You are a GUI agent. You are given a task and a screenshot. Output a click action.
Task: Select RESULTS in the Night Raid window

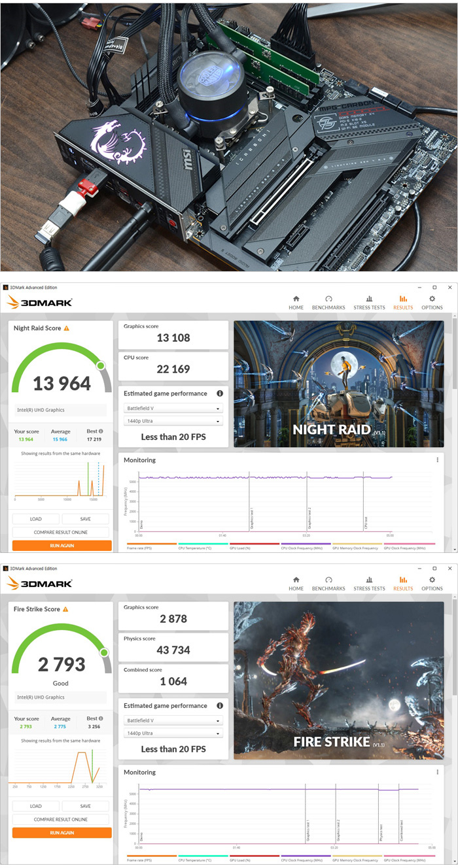click(403, 302)
